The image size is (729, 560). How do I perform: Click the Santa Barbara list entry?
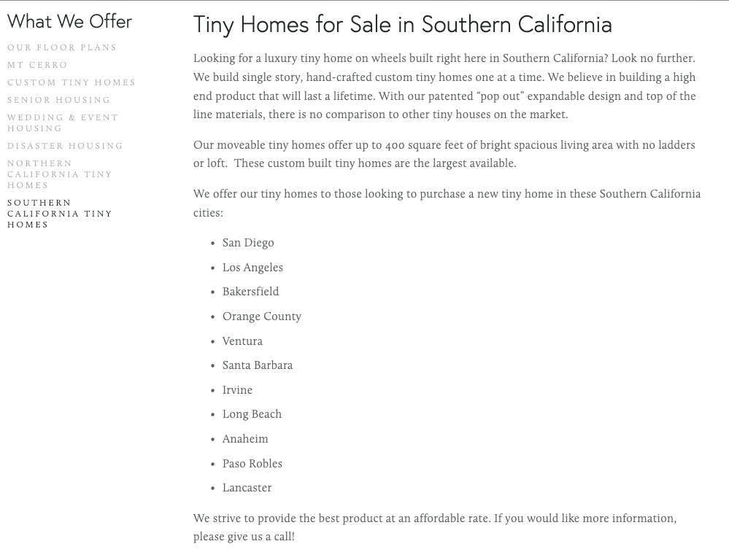(258, 365)
